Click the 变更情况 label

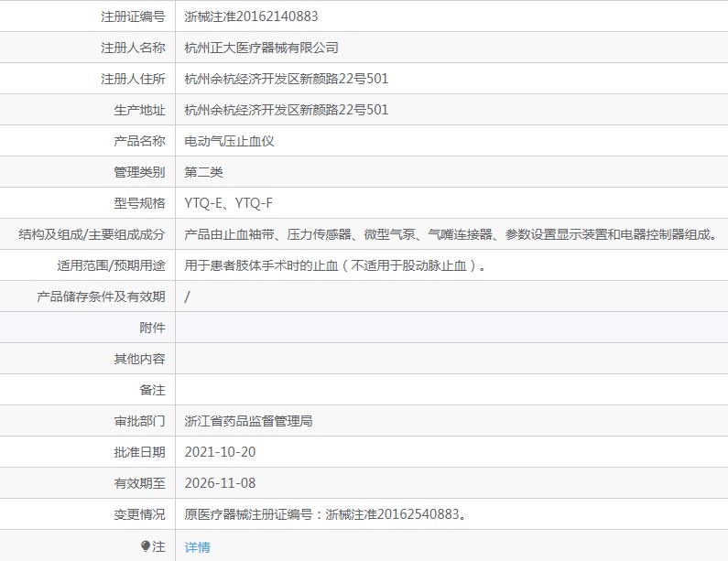click(x=139, y=513)
